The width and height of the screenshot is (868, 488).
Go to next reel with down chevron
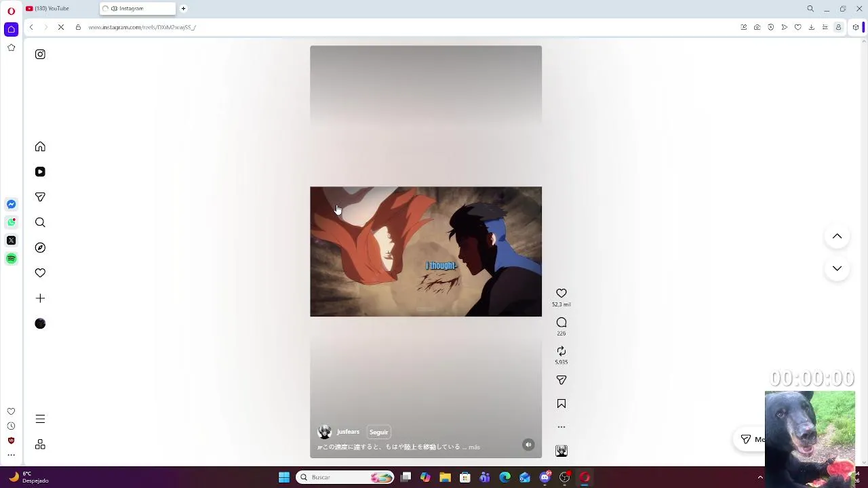pyautogui.click(x=837, y=268)
